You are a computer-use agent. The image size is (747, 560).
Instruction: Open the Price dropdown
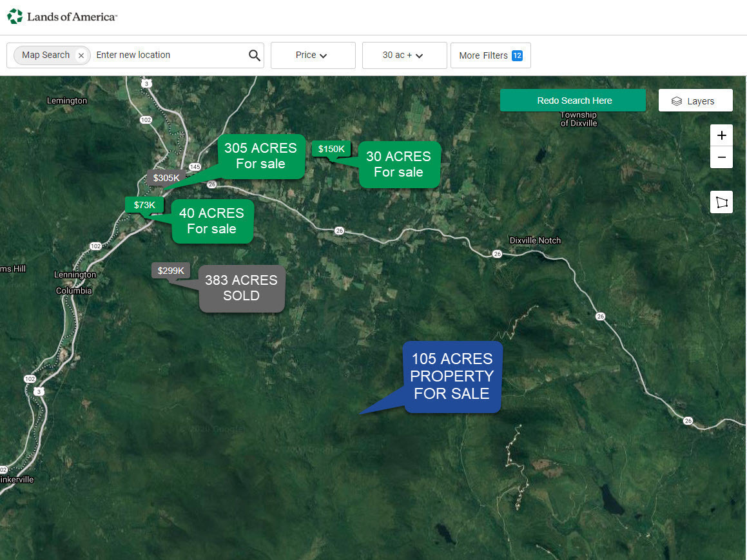point(313,55)
